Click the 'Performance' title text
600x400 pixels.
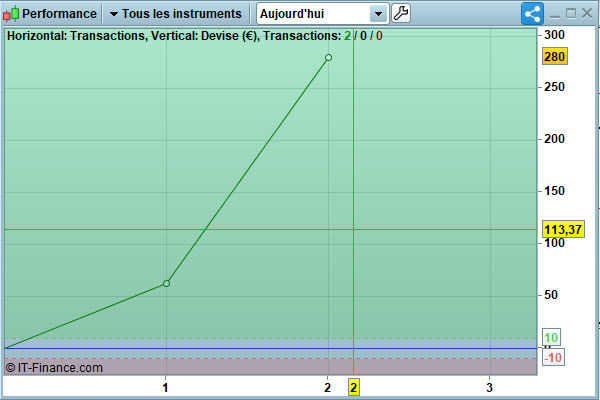(59, 14)
